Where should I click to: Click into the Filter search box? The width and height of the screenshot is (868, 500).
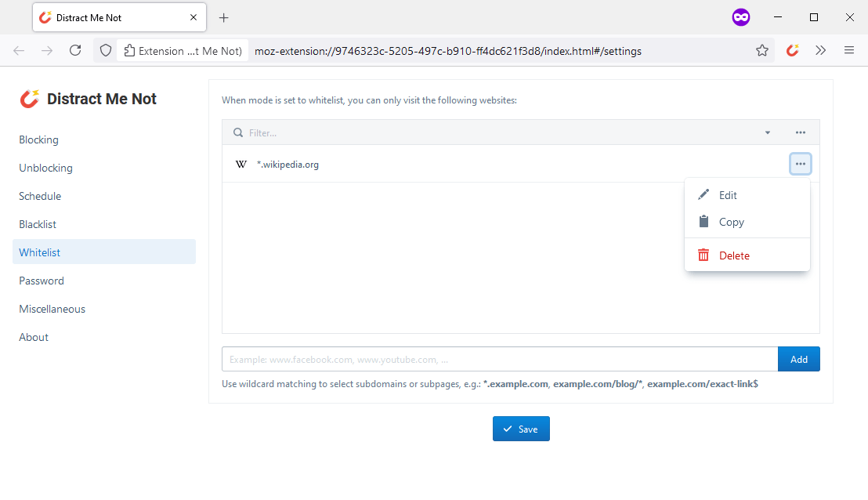point(501,132)
